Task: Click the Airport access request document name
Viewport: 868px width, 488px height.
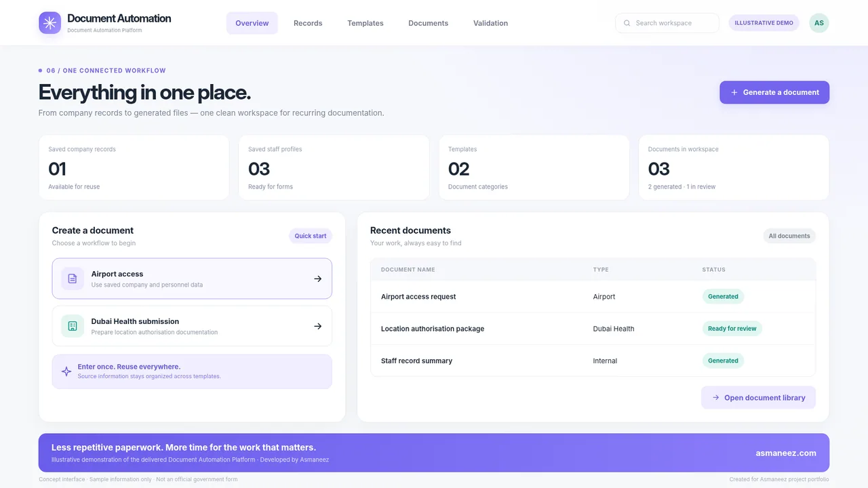Action: point(418,297)
